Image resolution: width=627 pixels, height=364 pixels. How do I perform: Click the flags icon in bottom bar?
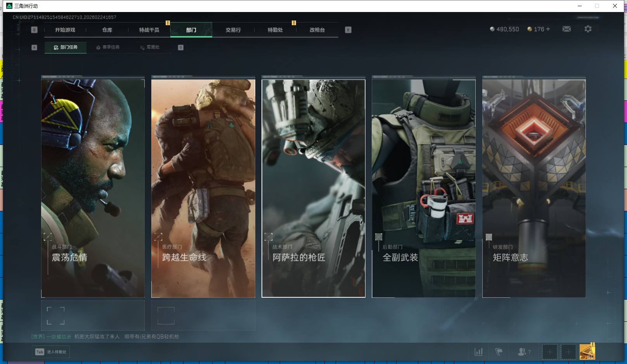tap(499, 352)
